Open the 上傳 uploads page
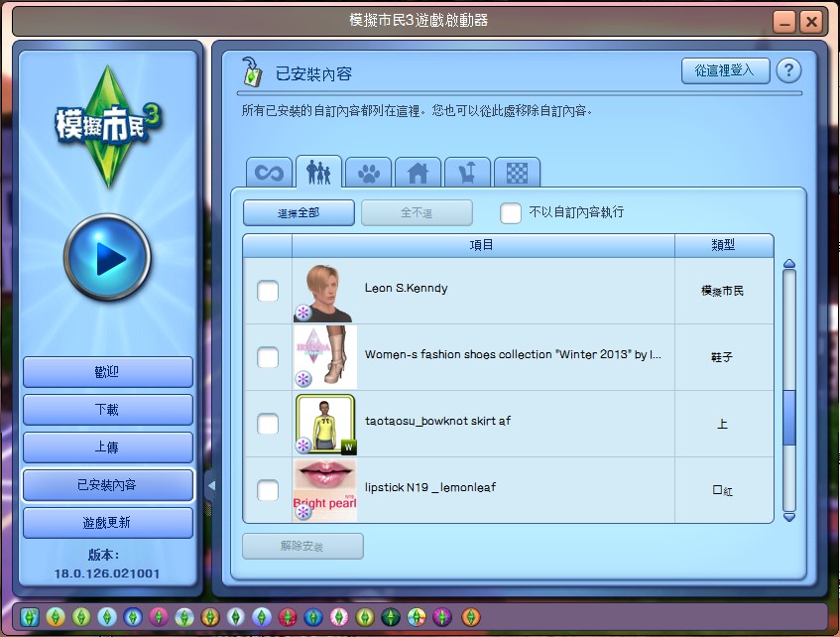 click(x=108, y=447)
